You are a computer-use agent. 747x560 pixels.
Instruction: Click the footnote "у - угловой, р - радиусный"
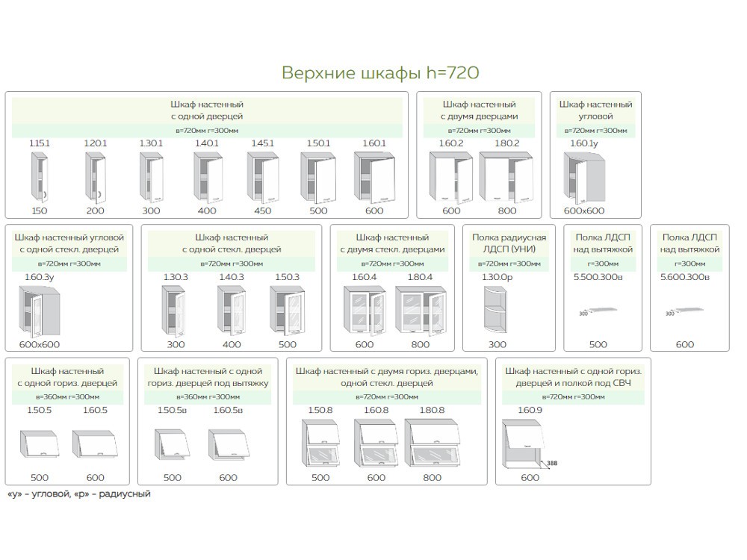(x=78, y=494)
